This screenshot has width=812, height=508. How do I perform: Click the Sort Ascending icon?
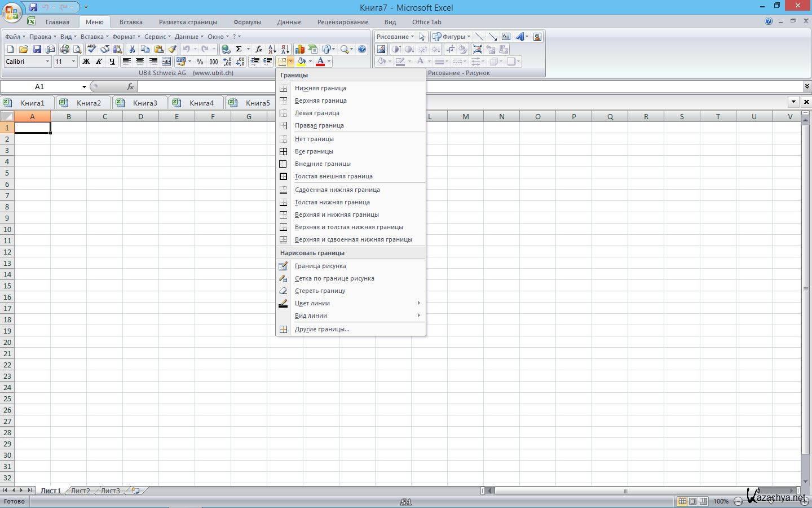click(272, 49)
